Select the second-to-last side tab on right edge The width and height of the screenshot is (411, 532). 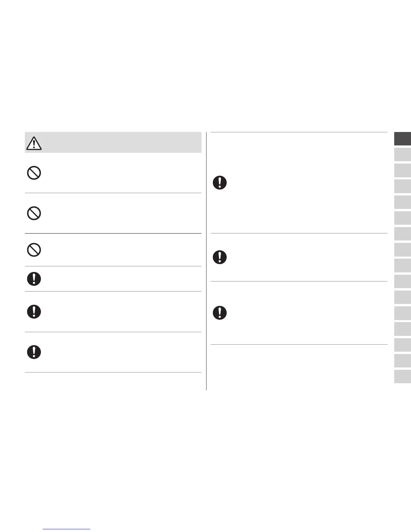click(403, 361)
